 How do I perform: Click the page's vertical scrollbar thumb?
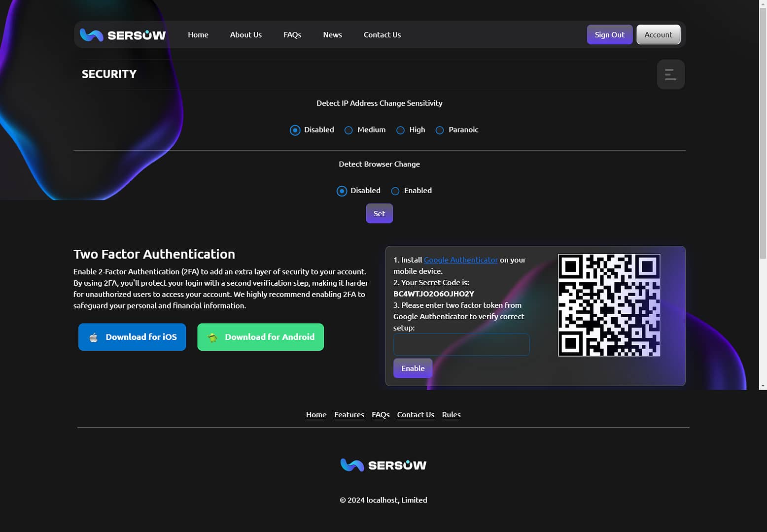tap(763, 132)
